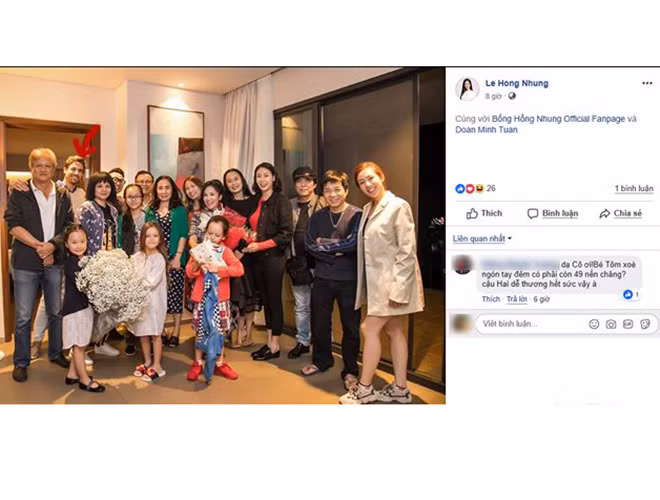Viewport: 660px width, 500px height.
Task: Open the Bống Hồng Nhung Official Fanpage link
Action: coord(558,119)
